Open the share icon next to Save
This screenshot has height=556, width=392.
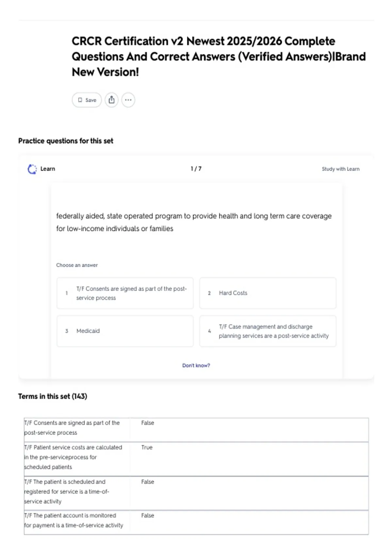click(x=111, y=100)
